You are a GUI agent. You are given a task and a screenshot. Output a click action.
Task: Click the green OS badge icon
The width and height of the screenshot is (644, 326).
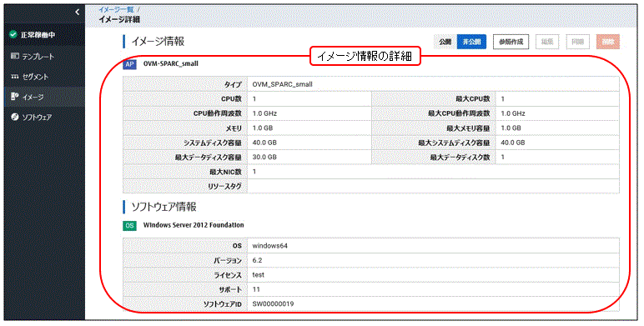point(129,225)
